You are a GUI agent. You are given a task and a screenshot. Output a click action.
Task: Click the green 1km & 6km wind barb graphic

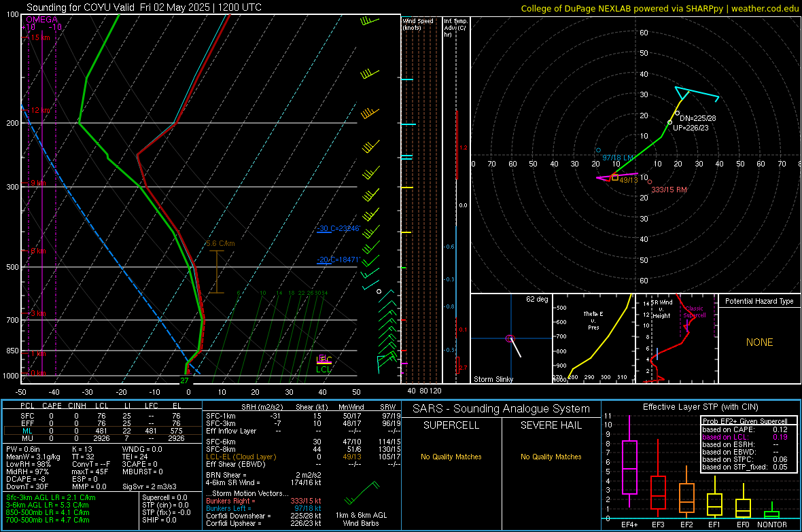pyautogui.click(x=362, y=493)
